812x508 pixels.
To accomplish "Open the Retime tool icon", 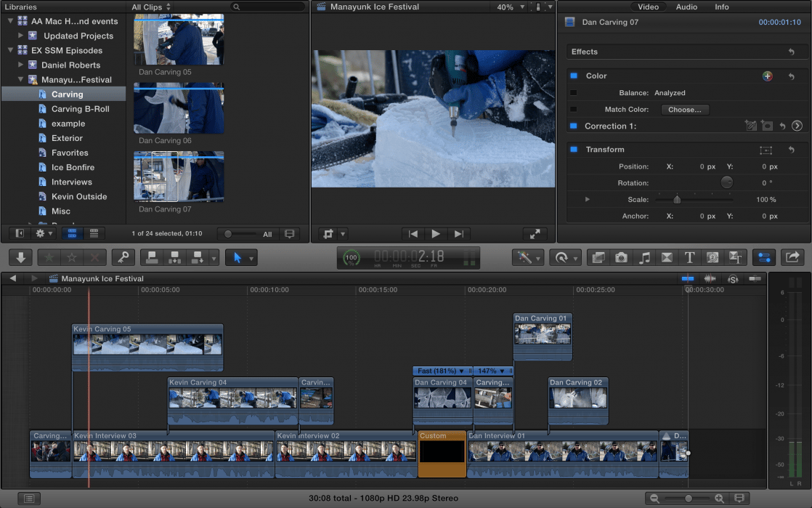I will click(x=561, y=257).
